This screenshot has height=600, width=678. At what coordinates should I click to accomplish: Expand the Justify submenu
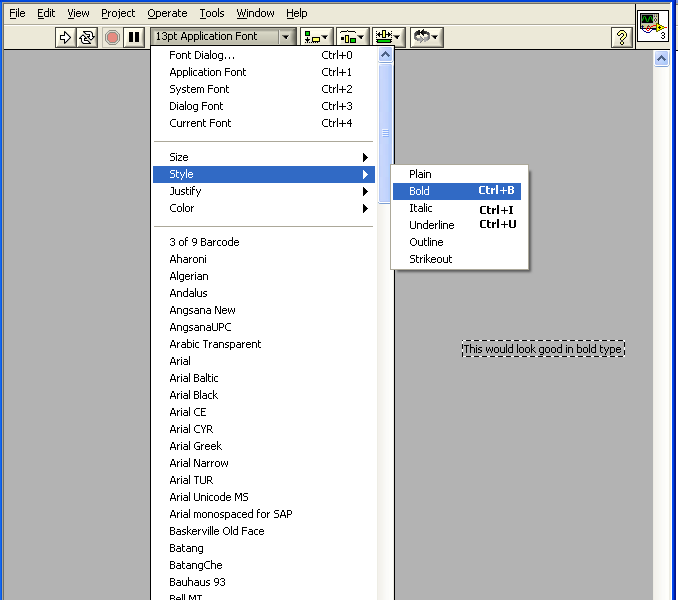pyautogui.click(x=262, y=191)
